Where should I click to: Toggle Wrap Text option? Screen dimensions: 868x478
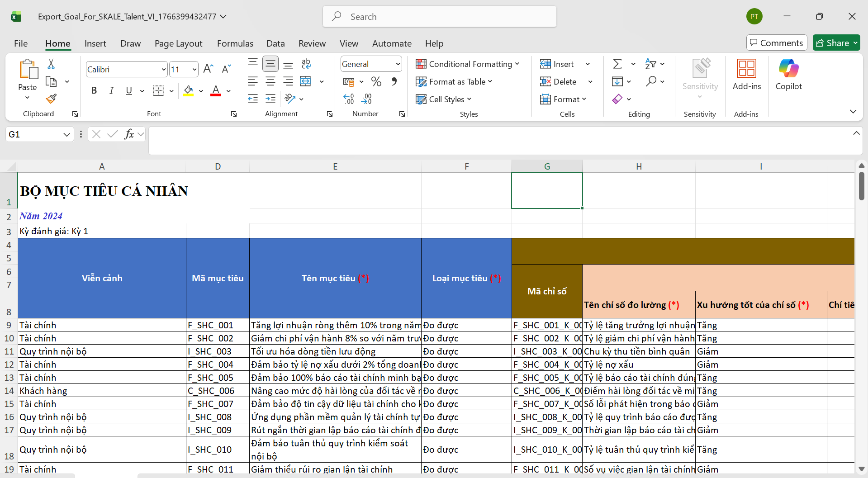coord(306,64)
